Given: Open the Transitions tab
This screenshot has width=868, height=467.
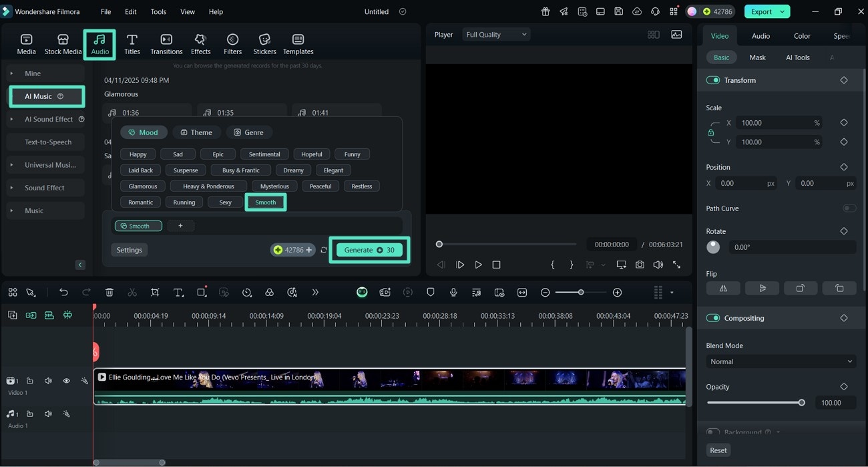Looking at the screenshot, I should click(x=166, y=44).
